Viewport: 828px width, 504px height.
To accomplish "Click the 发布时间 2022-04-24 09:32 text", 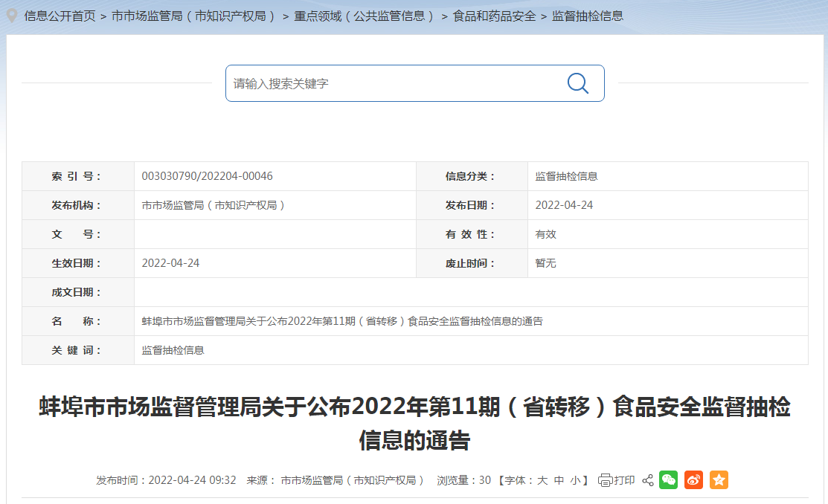I will pyautogui.click(x=166, y=480).
